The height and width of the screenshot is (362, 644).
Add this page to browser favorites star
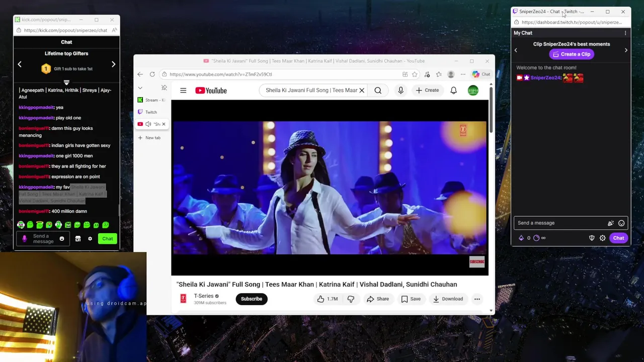tap(415, 74)
